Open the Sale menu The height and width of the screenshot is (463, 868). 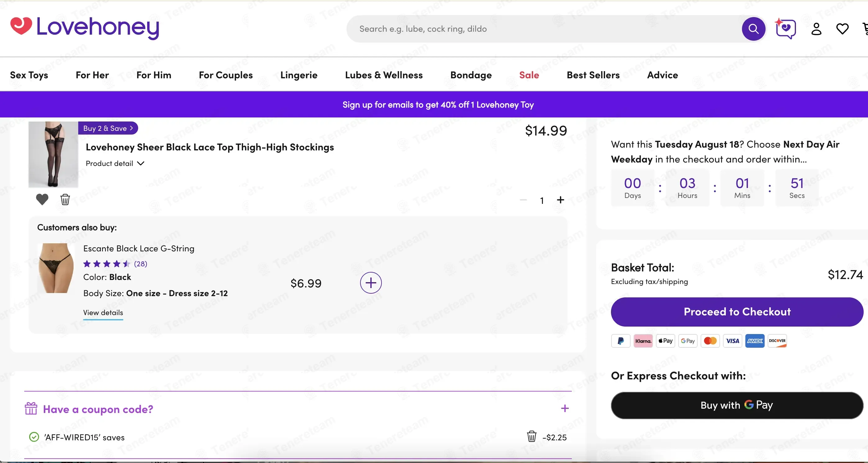coord(529,75)
